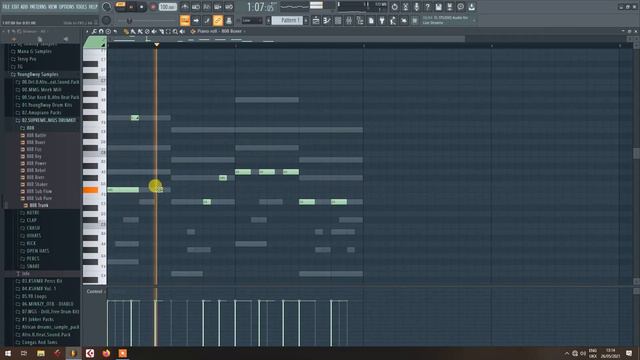The width and height of the screenshot is (640, 360).
Task: Click the orange highlighted piano key
Action: coord(91,190)
